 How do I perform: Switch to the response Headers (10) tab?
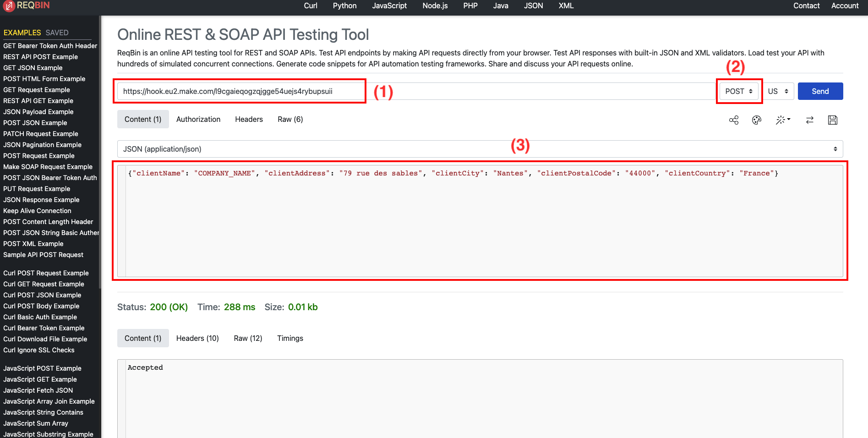pos(197,338)
